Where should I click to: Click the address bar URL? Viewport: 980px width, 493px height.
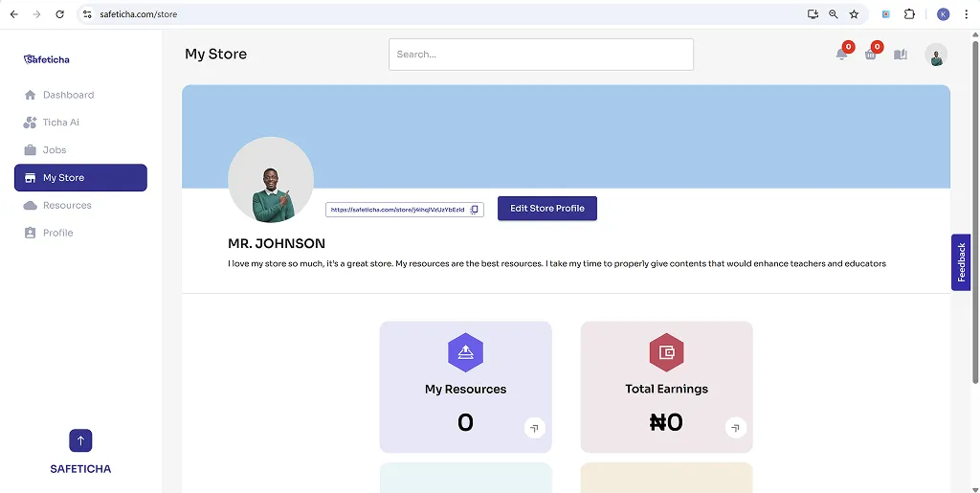tap(139, 14)
